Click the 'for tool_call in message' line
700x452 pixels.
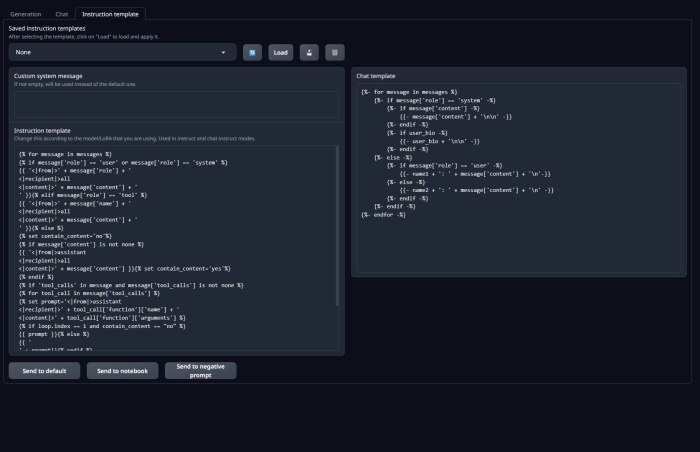(88, 291)
